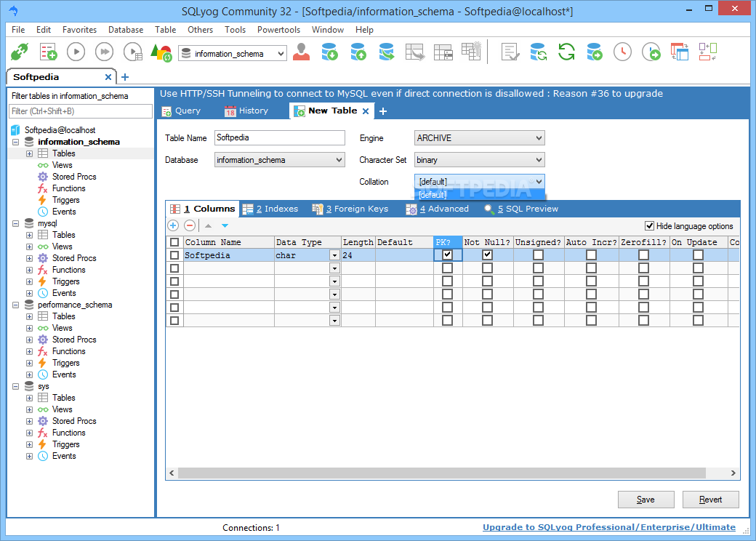The width and height of the screenshot is (756, 541).
Task: Open the Powertools menu
Action: (x=278, y=29)
